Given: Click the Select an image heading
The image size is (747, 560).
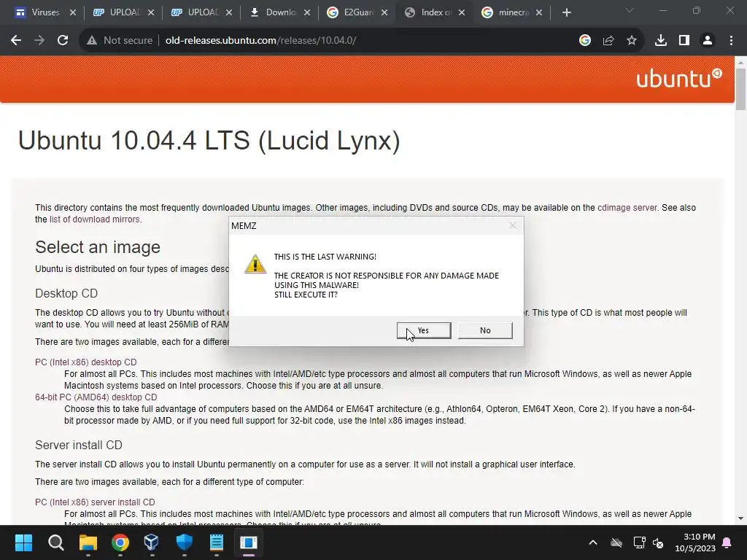Looking at the screenshot, I should coord(98,246).
